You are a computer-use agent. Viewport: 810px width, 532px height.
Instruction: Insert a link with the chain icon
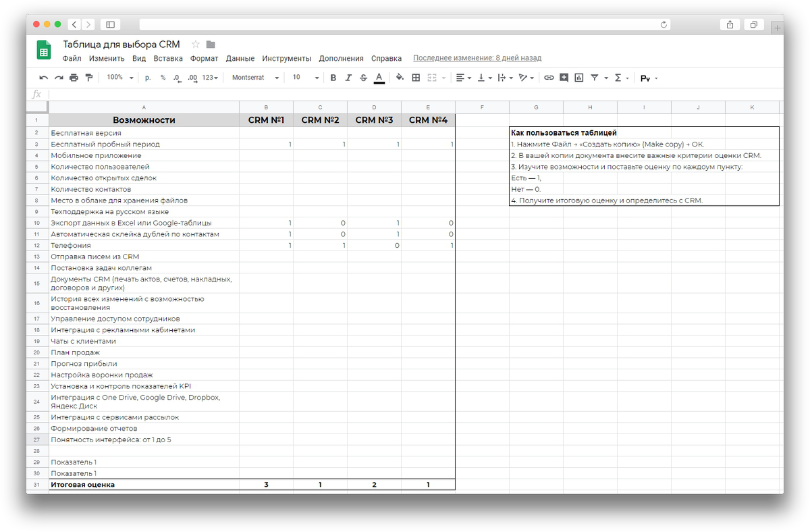point(549,78)
